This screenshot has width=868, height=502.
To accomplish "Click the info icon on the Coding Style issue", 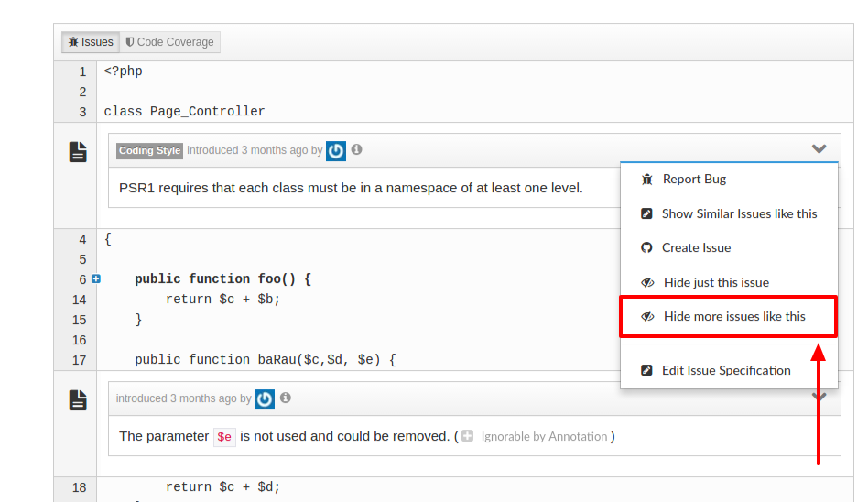I will (x=357, y=149).
